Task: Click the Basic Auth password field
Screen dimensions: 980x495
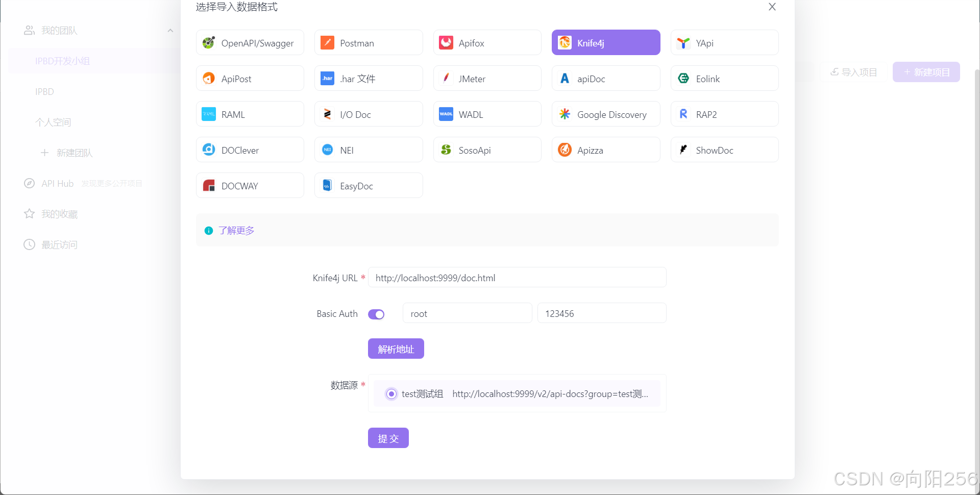Action: coord(602,313)
